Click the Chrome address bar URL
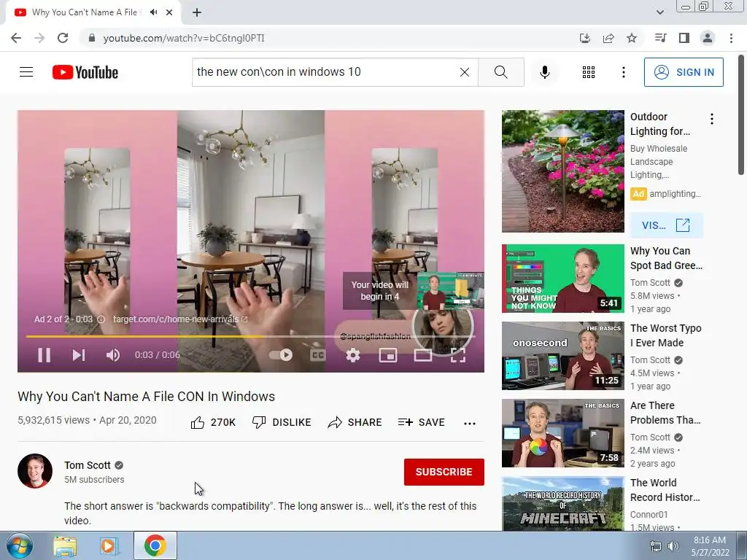The width and height of the screenshot is (747, 560). coord(184,38)
